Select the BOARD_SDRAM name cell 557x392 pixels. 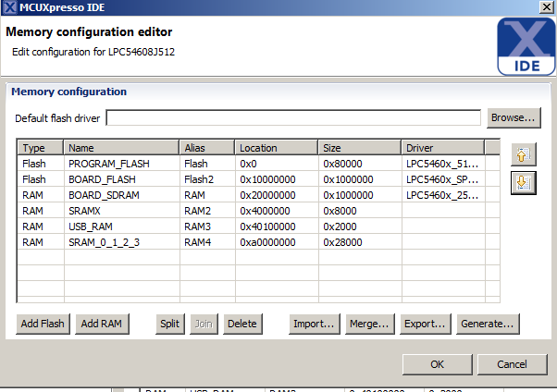pyautogui.click(x=121, y=195)
